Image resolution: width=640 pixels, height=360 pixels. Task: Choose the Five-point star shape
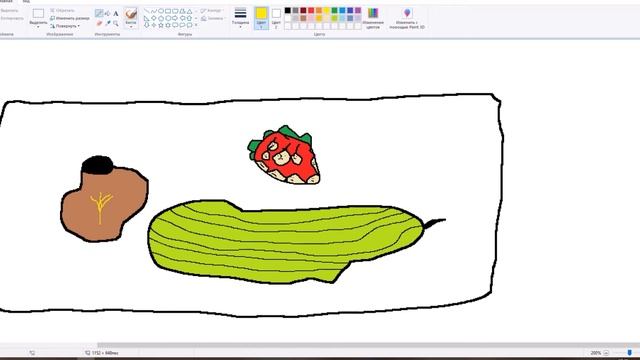pos(161,25)
